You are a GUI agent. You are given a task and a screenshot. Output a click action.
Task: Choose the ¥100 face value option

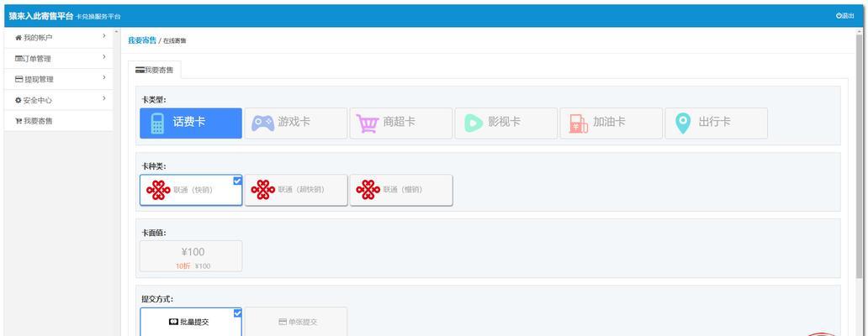[190, 256]
